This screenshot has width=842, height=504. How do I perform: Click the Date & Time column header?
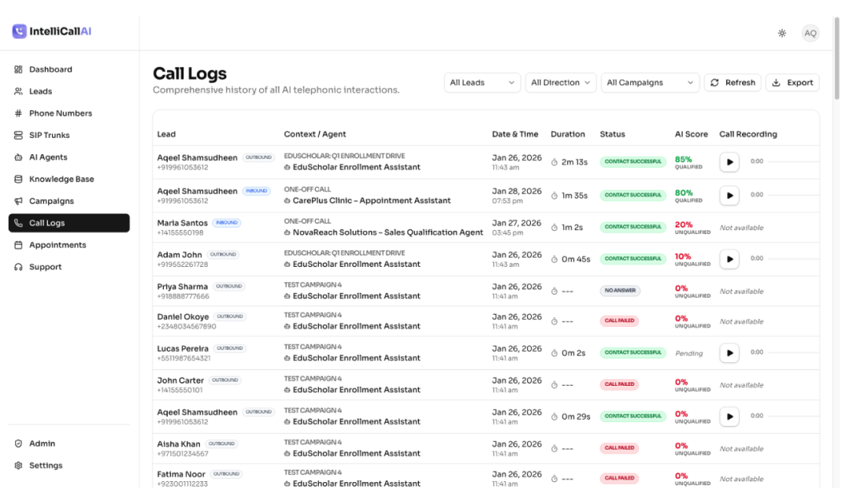pyautogui.click(x=515, y=134)
